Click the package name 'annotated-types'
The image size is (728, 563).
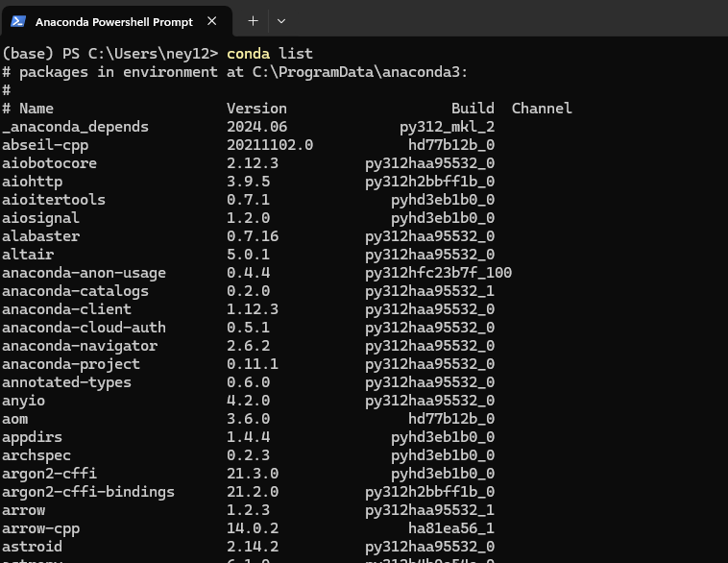click(66, 382)
